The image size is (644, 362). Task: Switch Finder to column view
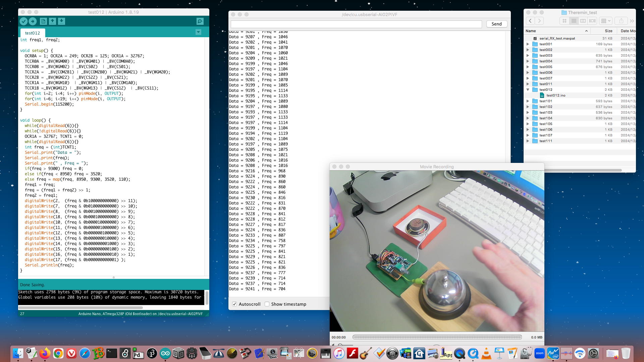[583, 21]
